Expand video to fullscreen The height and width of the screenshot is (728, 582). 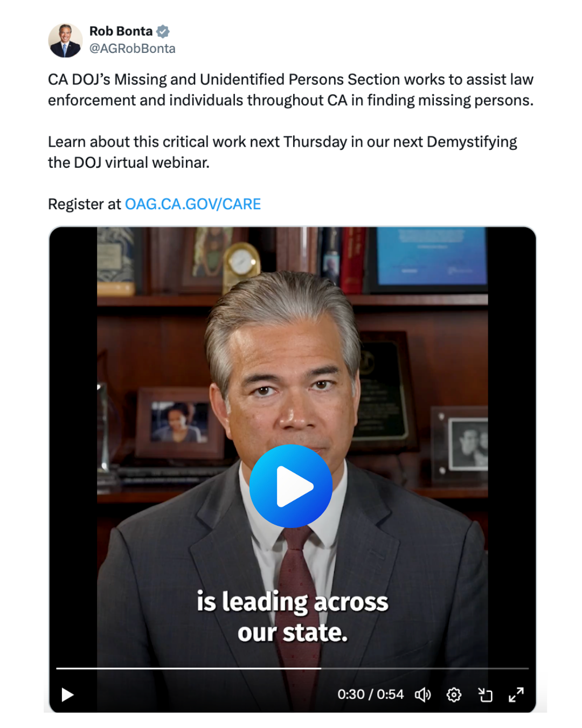click(x=516, y=695)
